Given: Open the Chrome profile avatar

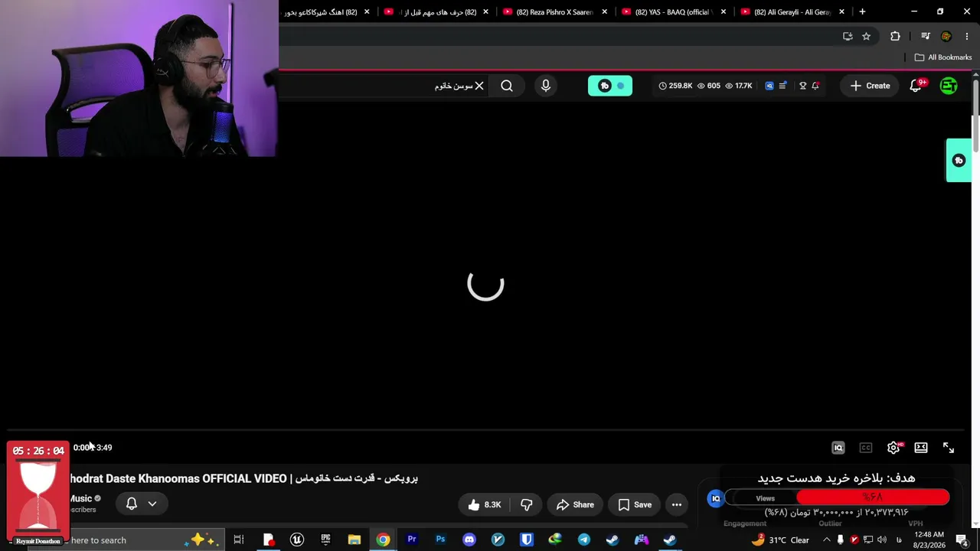Looking at the screenshot, I should click(946, 36).
